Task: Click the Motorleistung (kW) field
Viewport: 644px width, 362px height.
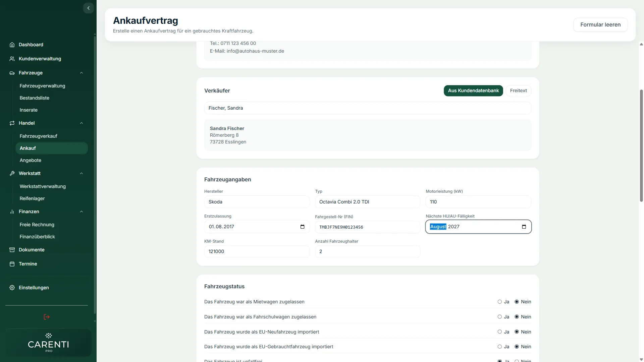Action: tap(478, 202)
